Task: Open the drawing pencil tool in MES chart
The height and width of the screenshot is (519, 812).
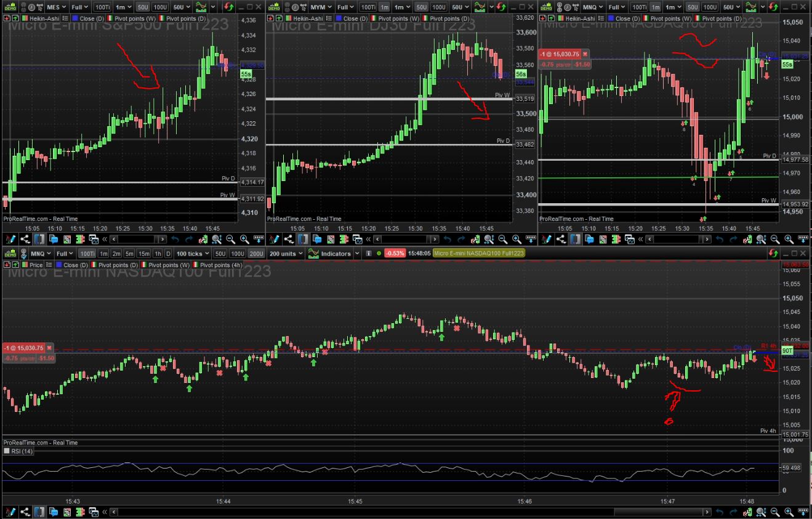Action: click(x=10, y=239)
